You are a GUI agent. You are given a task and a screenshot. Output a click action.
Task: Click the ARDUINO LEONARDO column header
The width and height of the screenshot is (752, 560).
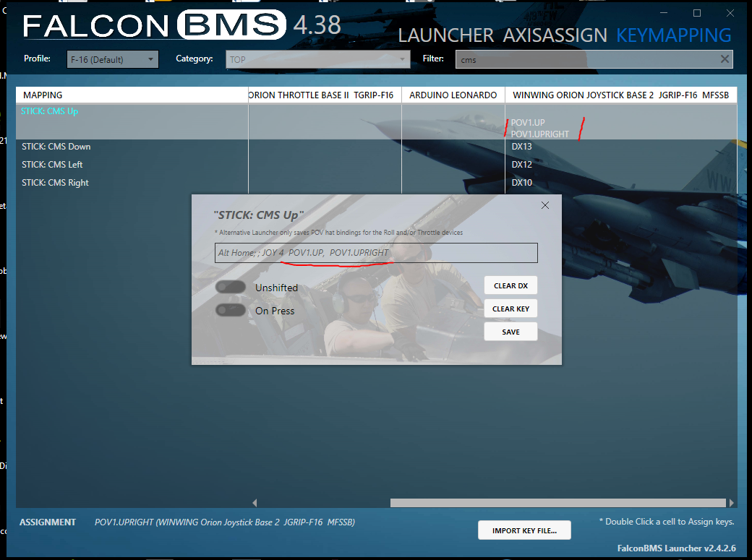[453, 95]
